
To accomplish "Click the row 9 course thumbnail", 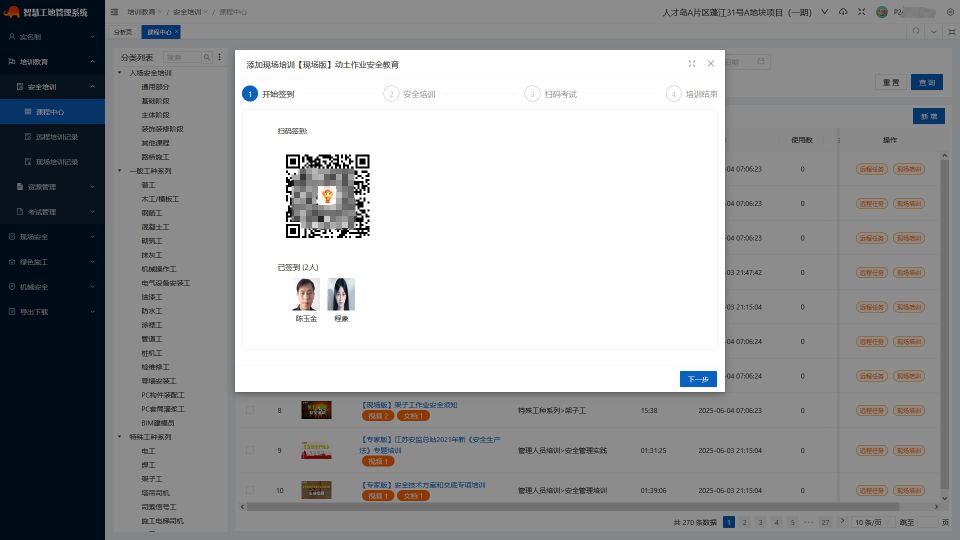I will coord(317,450).
